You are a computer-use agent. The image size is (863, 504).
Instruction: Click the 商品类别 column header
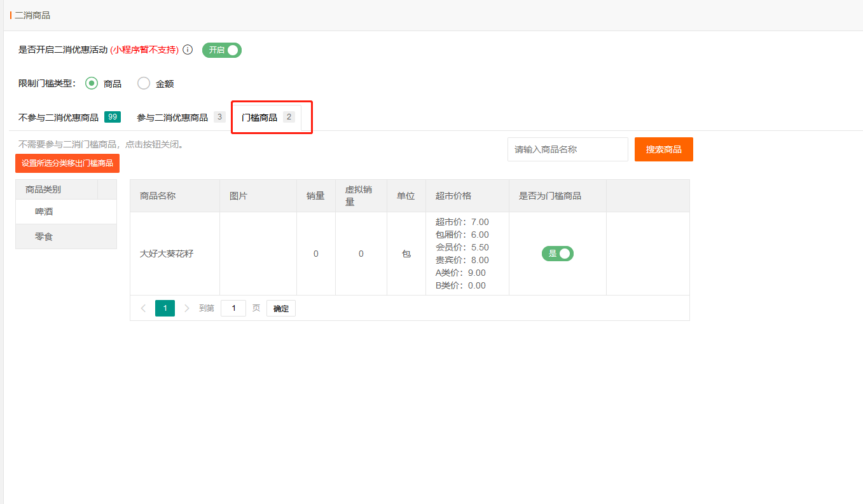(57, 189)
